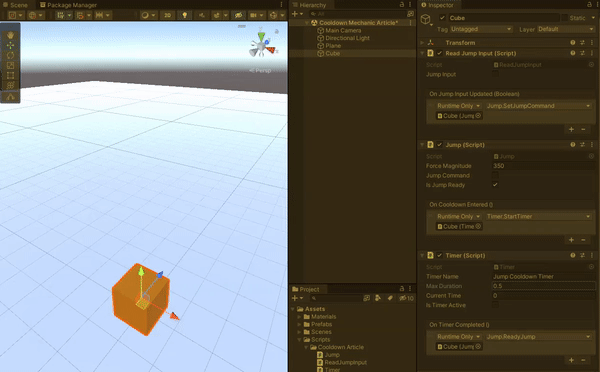Select the Hierarchy tab

(x=309, y=5)
